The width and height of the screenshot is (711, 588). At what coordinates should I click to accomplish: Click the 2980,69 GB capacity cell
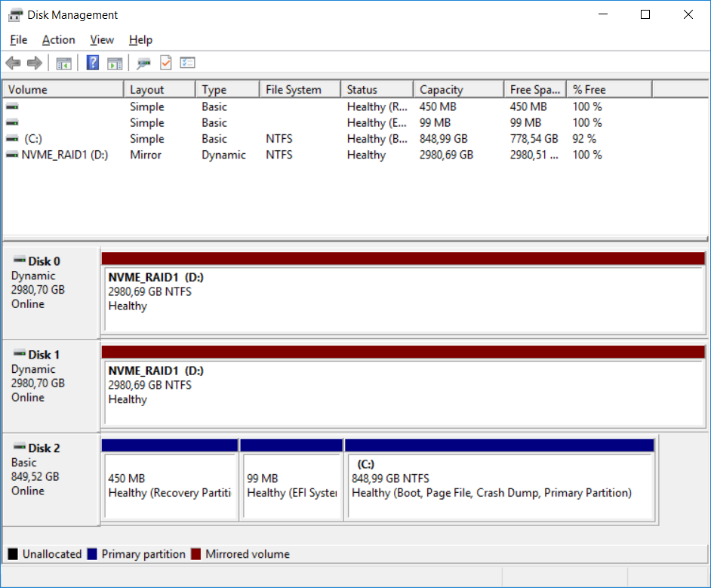(446, 155)
